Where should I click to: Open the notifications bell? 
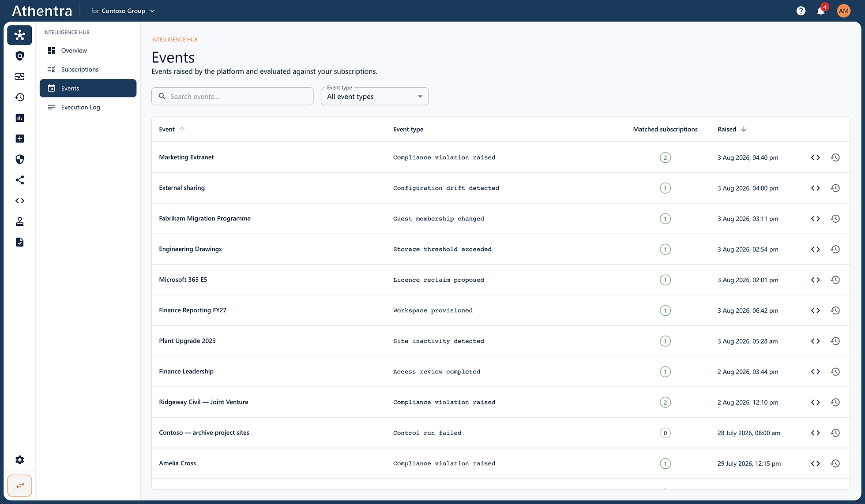[821, 11]
